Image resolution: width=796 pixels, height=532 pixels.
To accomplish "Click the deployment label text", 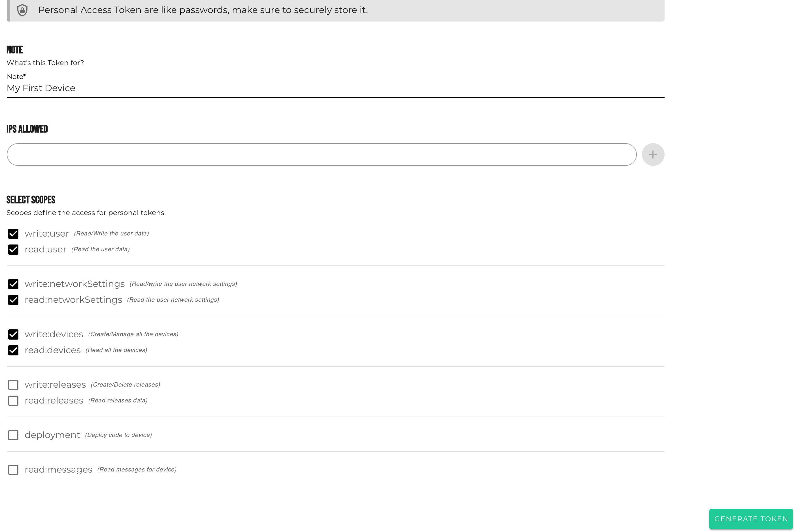I will click(x=52, y=435).
